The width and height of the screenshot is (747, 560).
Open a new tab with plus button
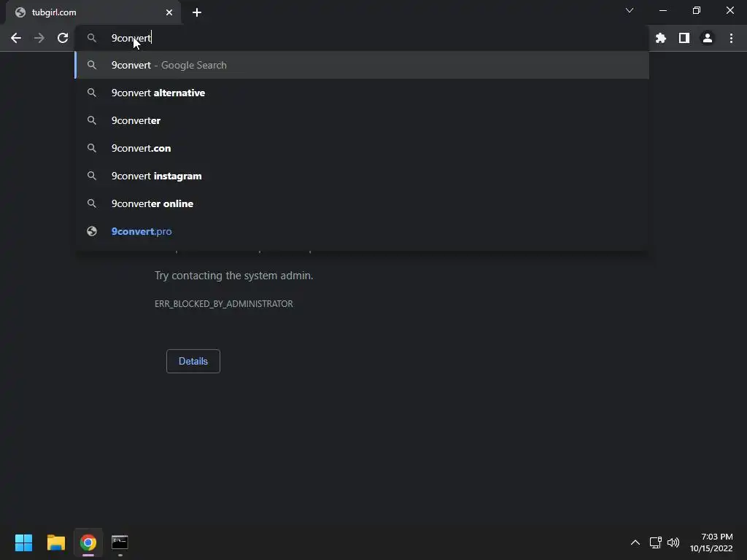click(x=197, y=12)
